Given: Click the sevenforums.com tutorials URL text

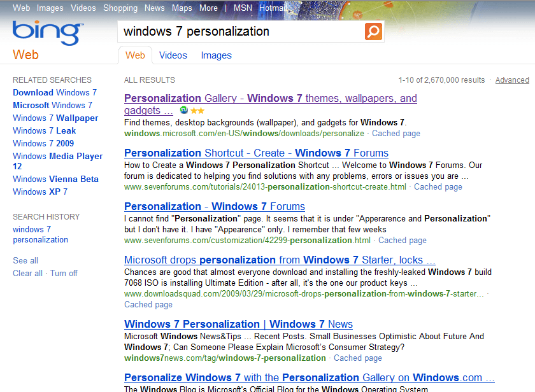Looking at the screenshot, I should 265,187.
